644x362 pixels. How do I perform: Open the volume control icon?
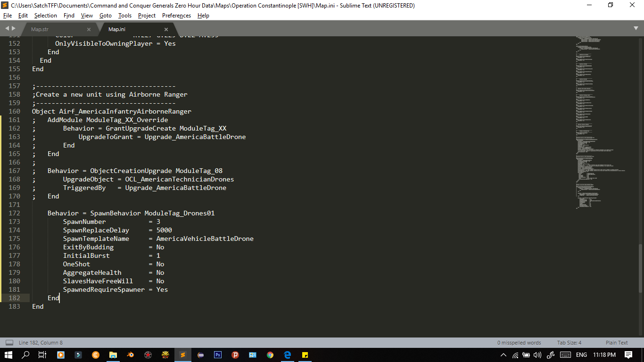[x=538, y=355]
